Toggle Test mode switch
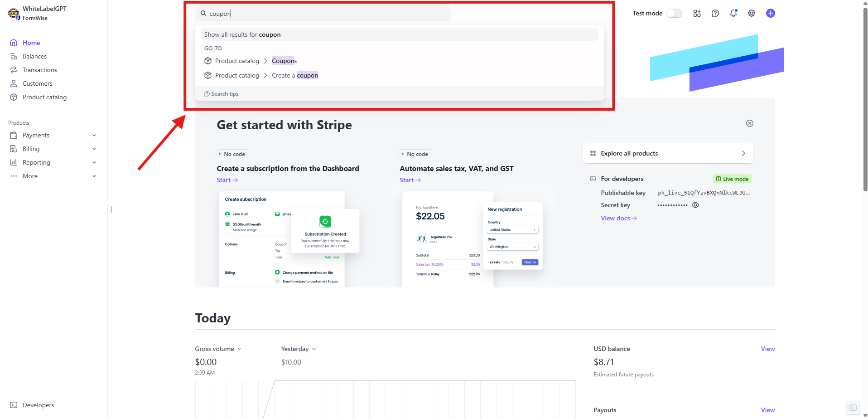 674,13
